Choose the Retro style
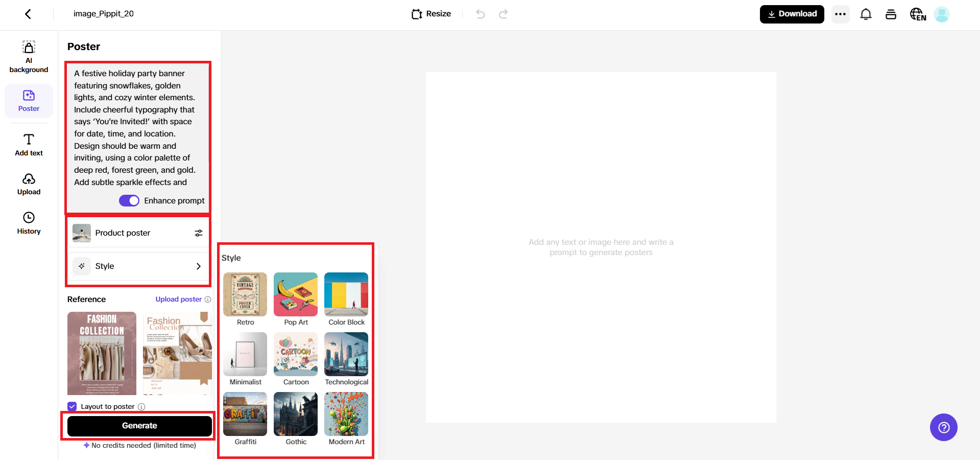980x460 pixels. coord(245,300)
